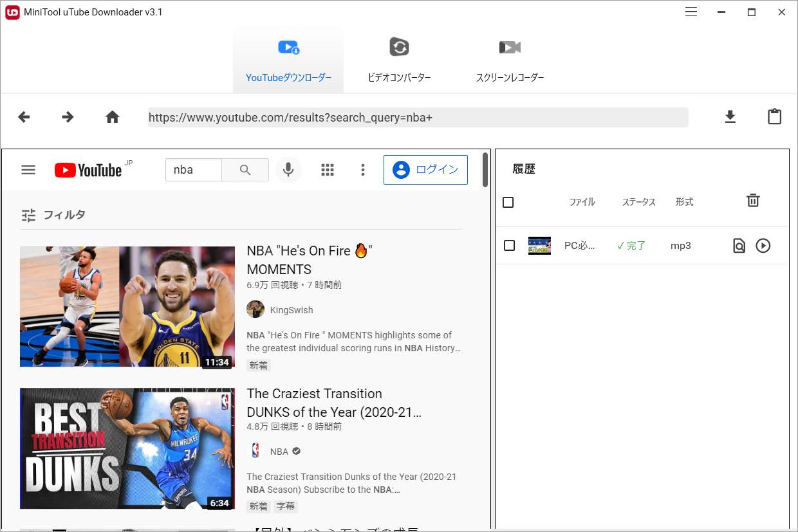Check the PC必... history row checkbox

pyautogui.click(x=510, y=246)
